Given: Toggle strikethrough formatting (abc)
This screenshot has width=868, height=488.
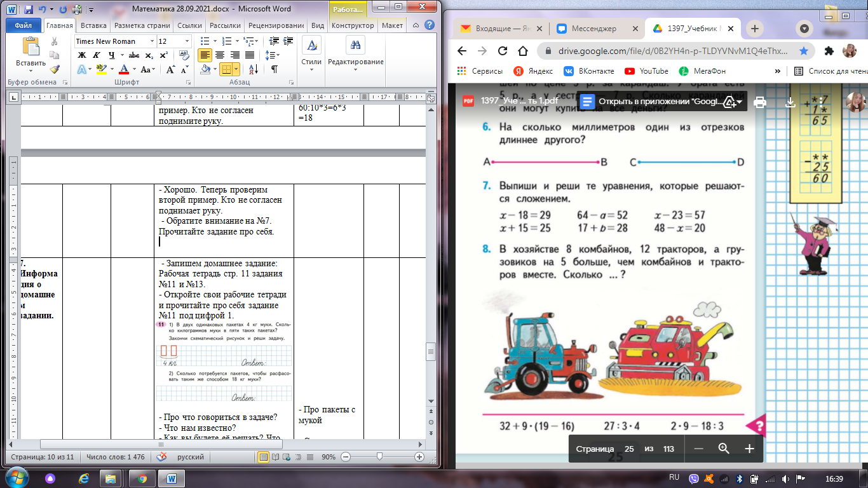Looking at the screenshot, I should (133, 55).
